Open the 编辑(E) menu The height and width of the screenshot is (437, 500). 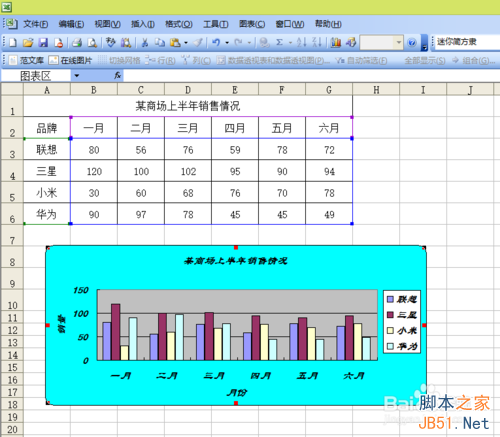(x=71, y=24)
